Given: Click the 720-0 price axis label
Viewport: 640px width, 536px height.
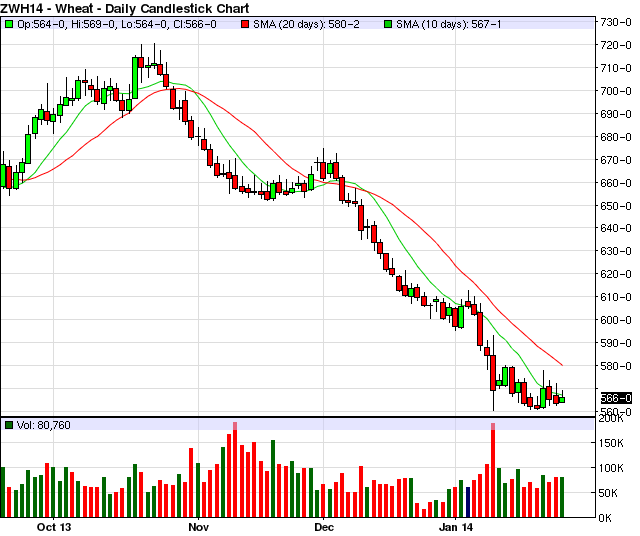Looking at the screenshot, I should click(x=616, y=45).
